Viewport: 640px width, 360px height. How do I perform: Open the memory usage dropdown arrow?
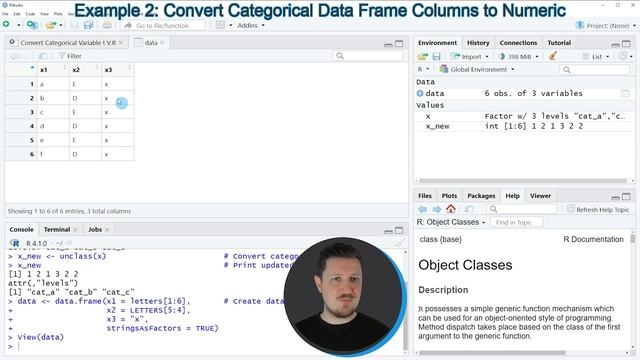coord(537,57)
